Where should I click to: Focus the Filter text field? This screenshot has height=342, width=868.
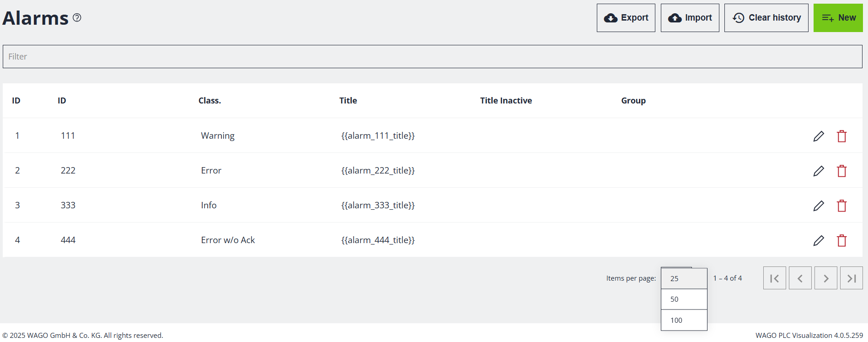tap(432, 57)
